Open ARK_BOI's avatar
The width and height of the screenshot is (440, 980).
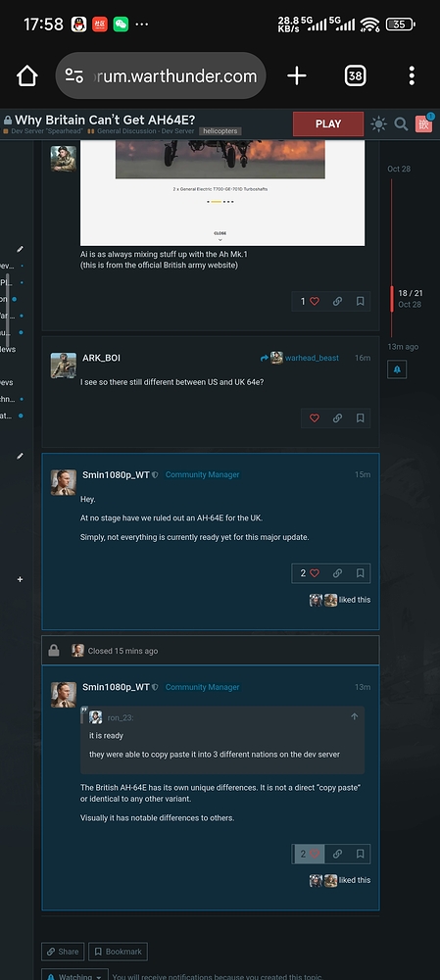click(63, 365)
